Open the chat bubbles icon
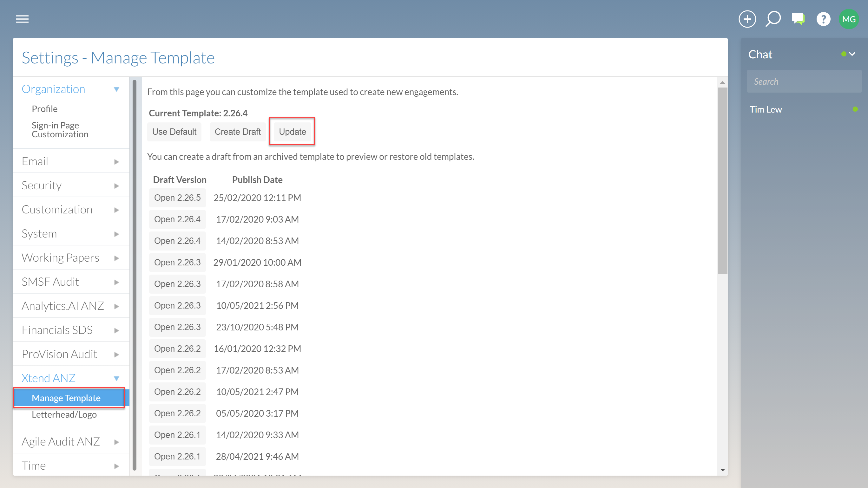 click(798, 19)
